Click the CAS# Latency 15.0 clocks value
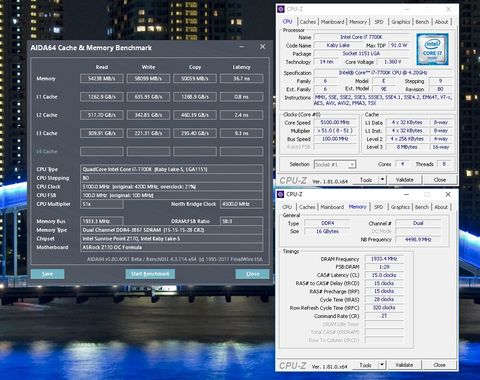 [x=384, y=275]
